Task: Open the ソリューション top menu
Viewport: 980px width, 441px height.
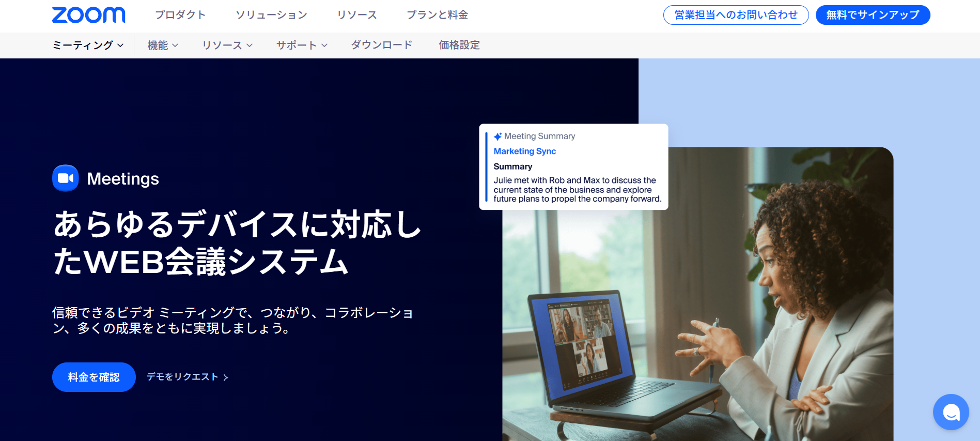Action: [271, 15]
